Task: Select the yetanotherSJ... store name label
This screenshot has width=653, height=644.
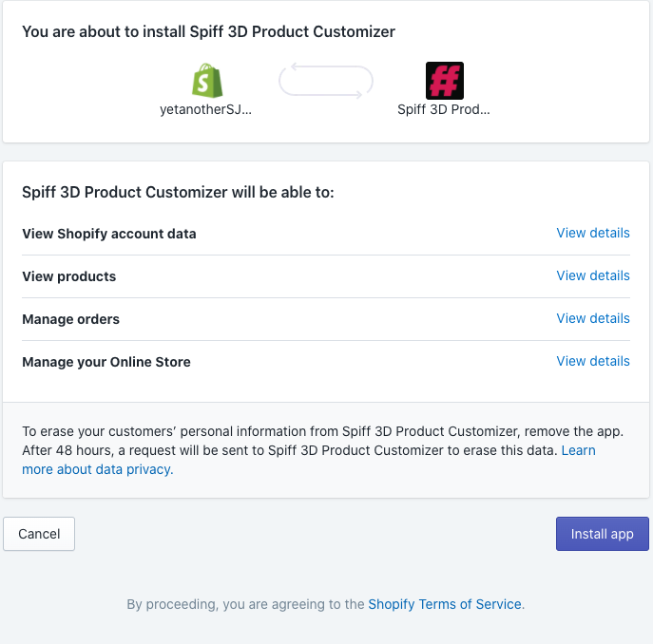Action: tap(205, 109)
